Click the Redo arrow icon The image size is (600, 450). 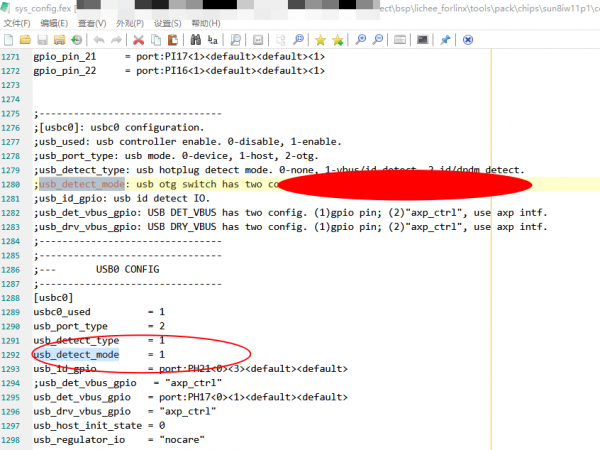(116, 40)
